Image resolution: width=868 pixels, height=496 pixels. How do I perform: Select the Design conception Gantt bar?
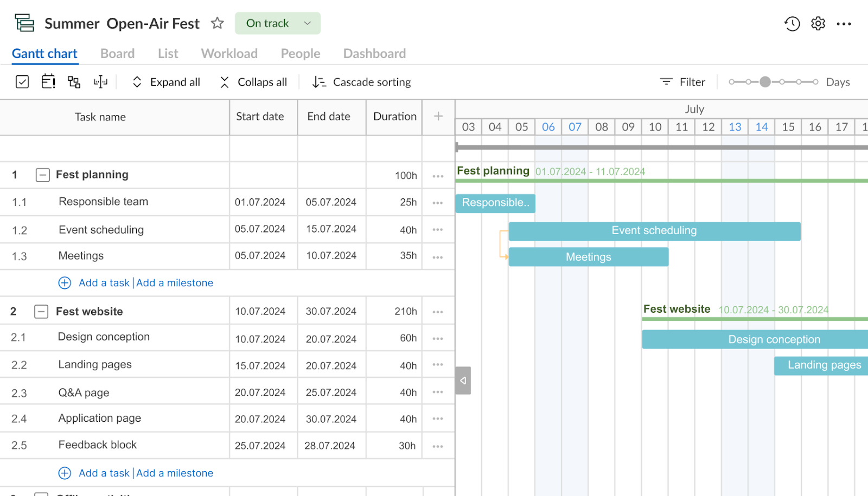tap(755, 339)
